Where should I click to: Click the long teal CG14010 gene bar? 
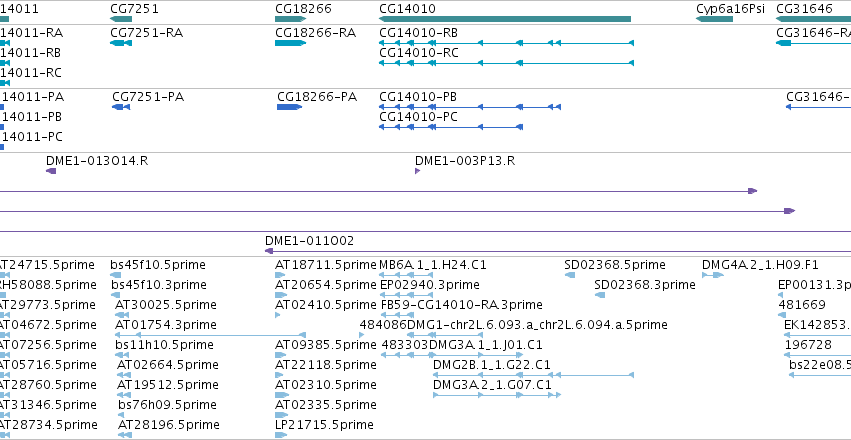[505, 19]
